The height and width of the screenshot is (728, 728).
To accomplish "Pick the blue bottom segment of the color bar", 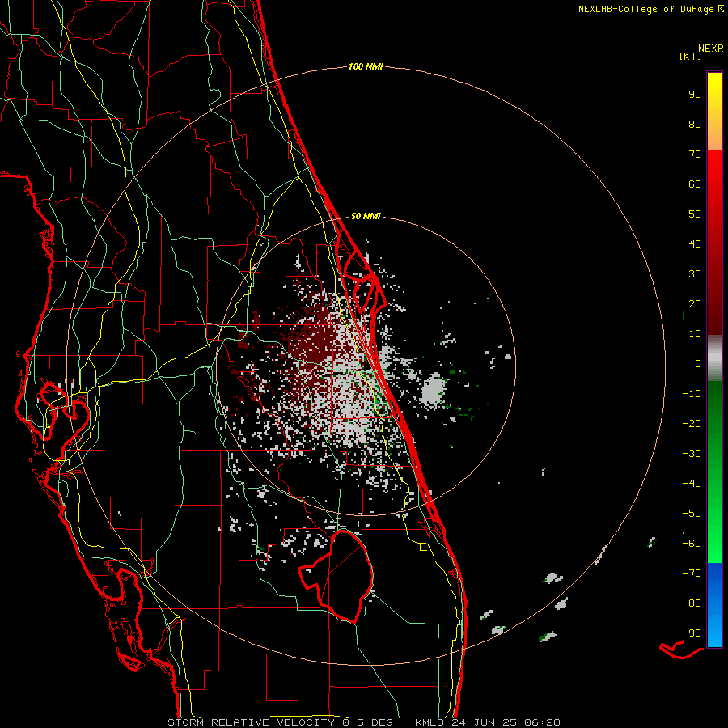I will point(714,604).
